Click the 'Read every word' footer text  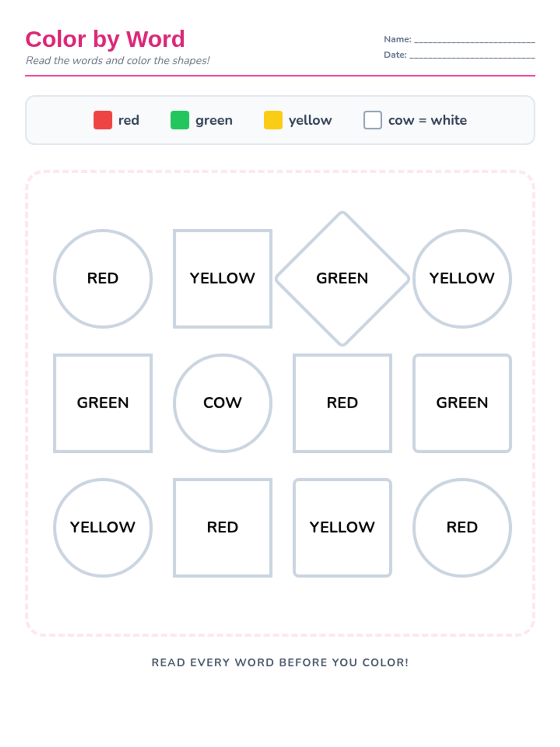pyautogui.click(x=280, y=662)
